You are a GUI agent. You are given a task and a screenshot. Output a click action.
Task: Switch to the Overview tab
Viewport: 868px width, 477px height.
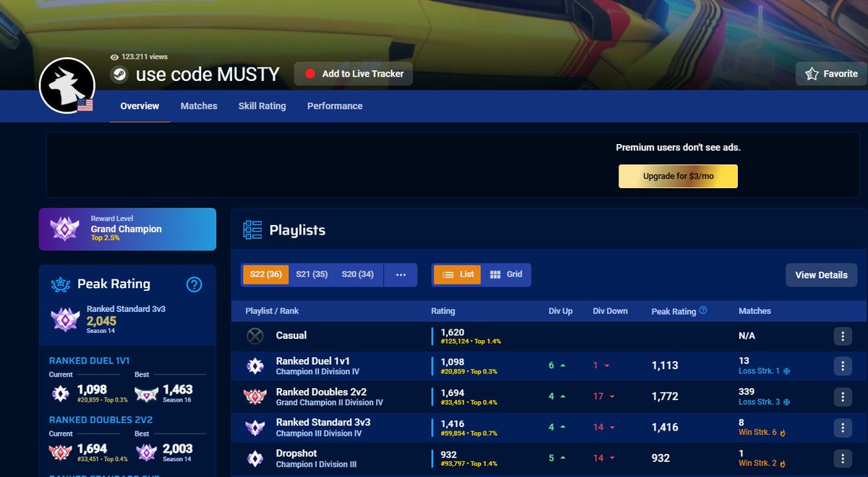(x=140, y=106)
